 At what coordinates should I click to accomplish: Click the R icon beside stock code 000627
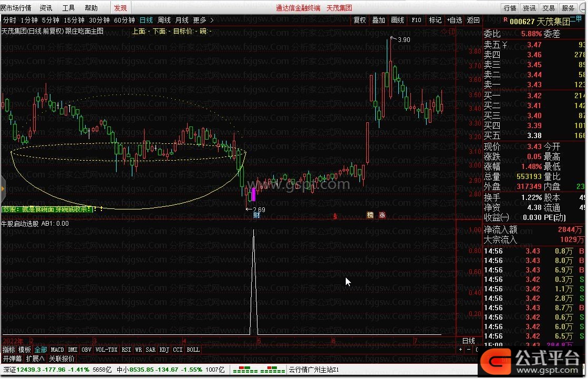[505, 19]
